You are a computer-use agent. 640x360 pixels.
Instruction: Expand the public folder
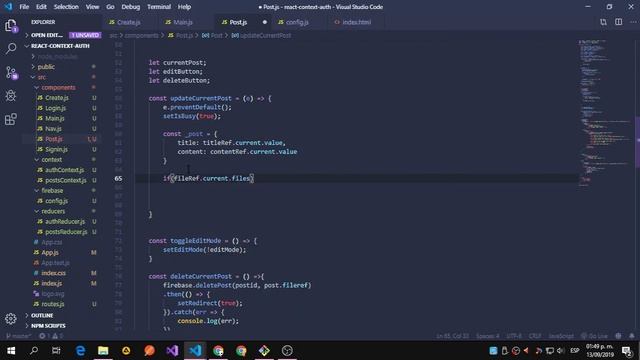coord(46,67)
